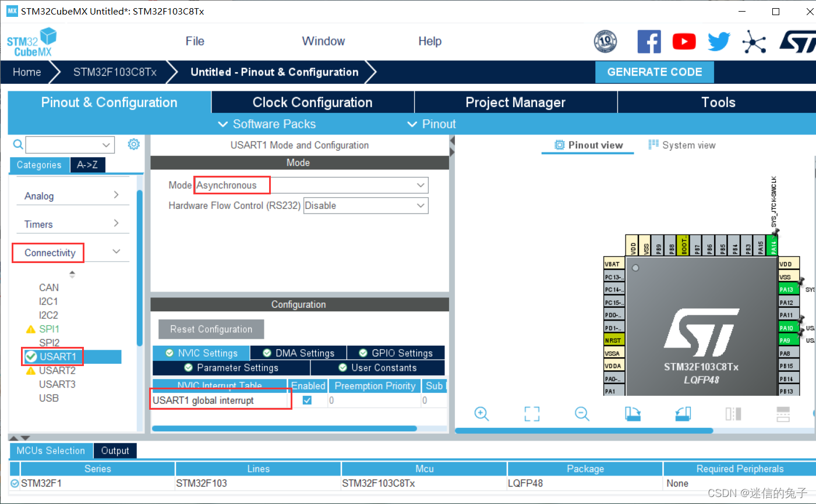
Task: Switch to the Project Manager tab
Action: [515, 102]
